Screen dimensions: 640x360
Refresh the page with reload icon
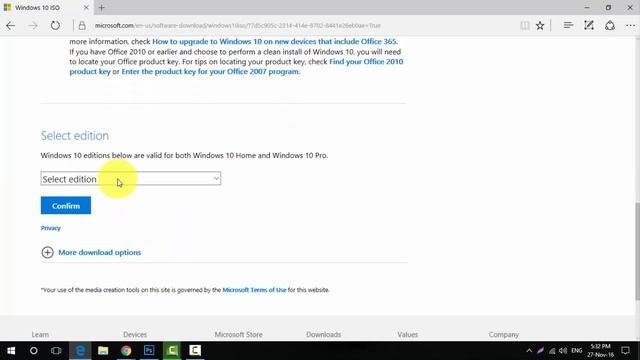55,25
